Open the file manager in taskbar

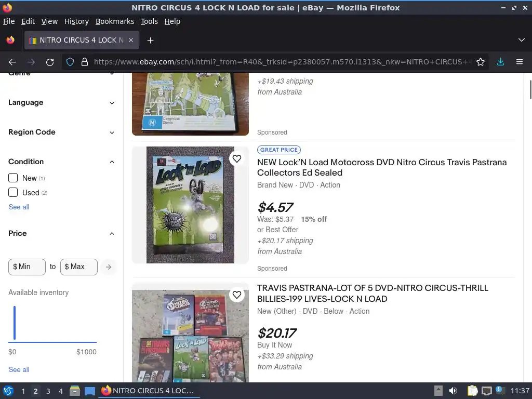pos(75,391)
